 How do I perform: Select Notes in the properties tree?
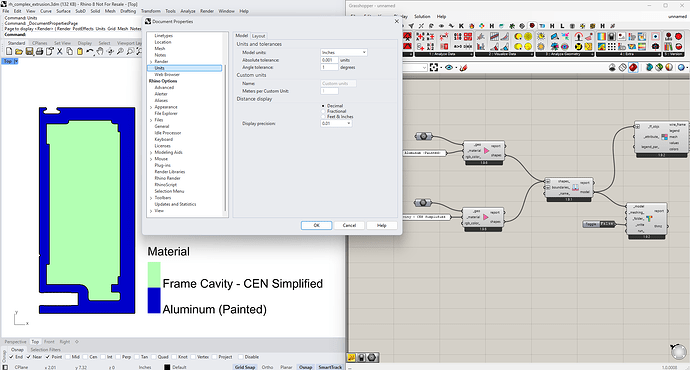tap(160, 55)
